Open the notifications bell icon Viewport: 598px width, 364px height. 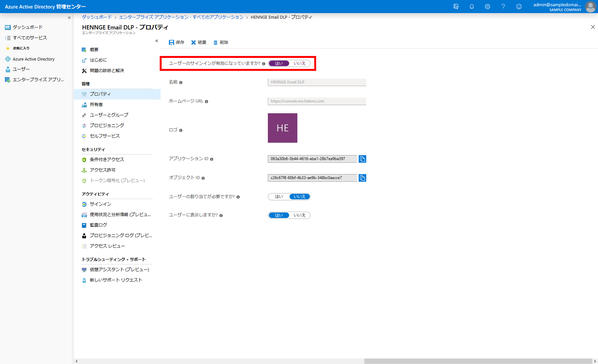(472, 6)
